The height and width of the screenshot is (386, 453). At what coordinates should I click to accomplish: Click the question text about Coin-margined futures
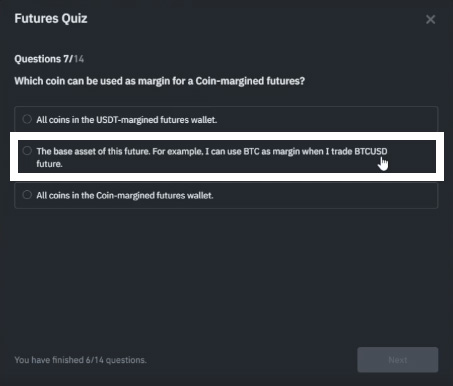pos(160,81)
